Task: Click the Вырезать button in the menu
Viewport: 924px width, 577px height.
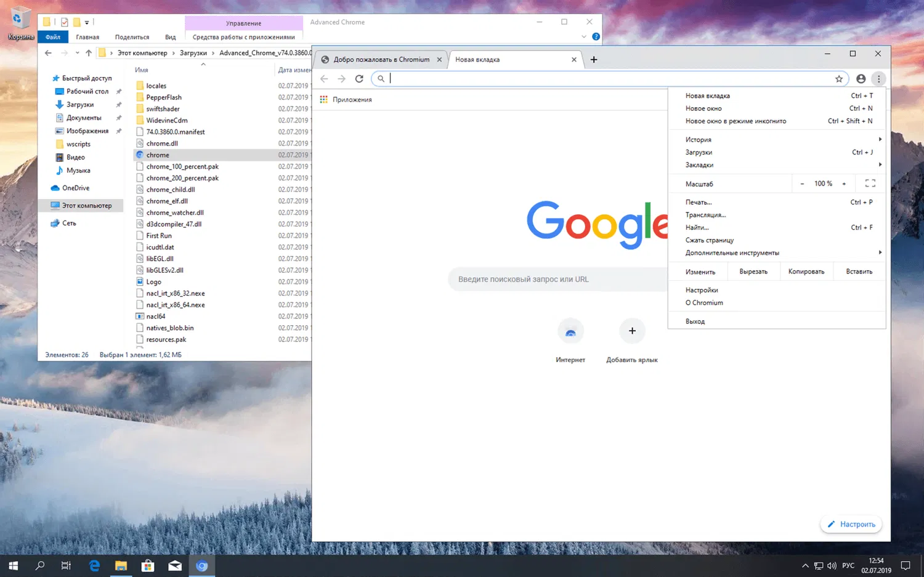Action: click(x=753, y=272)
